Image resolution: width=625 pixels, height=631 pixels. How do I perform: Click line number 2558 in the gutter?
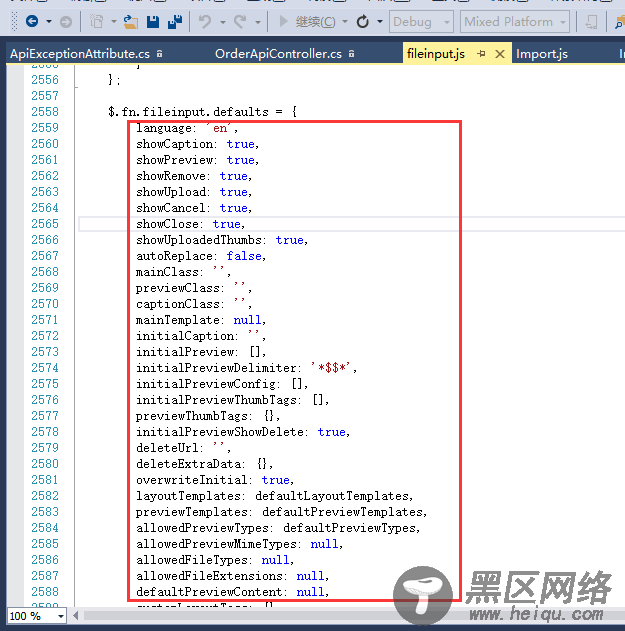pos(45,111)
